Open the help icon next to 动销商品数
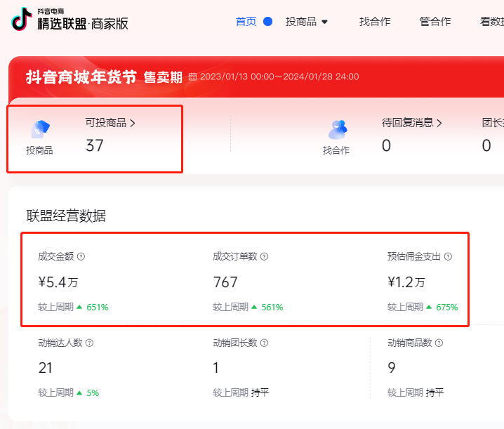This screenshot has height=429, width=504. pyautogui.click(x=439, y=343)
